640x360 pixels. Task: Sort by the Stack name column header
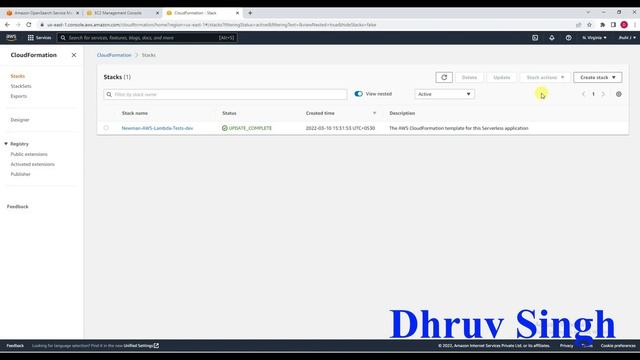[x=135, y=113]
